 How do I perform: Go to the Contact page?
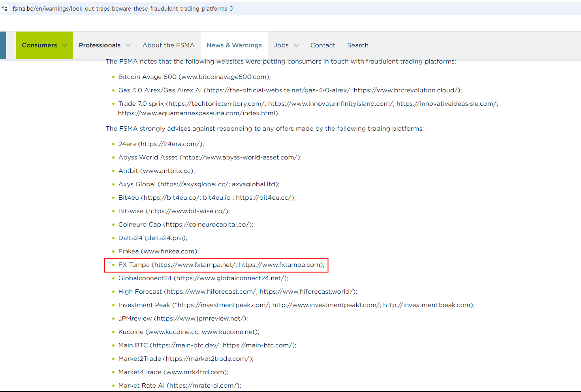pyautogui.click(x=322, y=45)
